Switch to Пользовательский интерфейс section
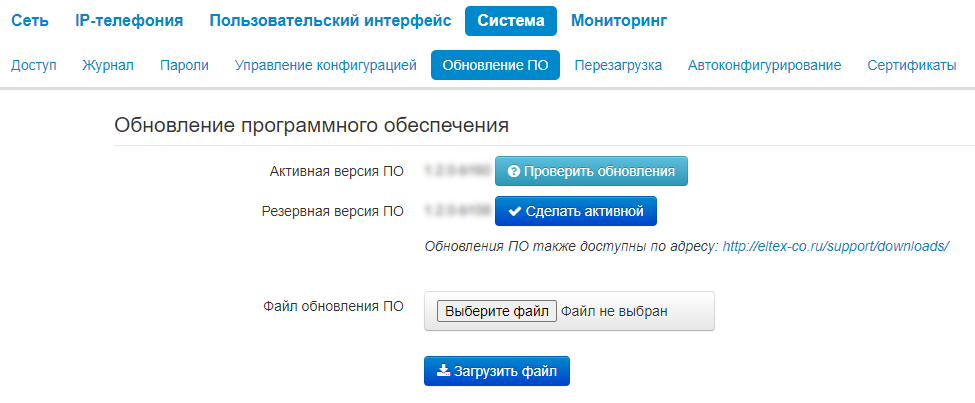This screenshot has width=975, height=403. (330, 21)
